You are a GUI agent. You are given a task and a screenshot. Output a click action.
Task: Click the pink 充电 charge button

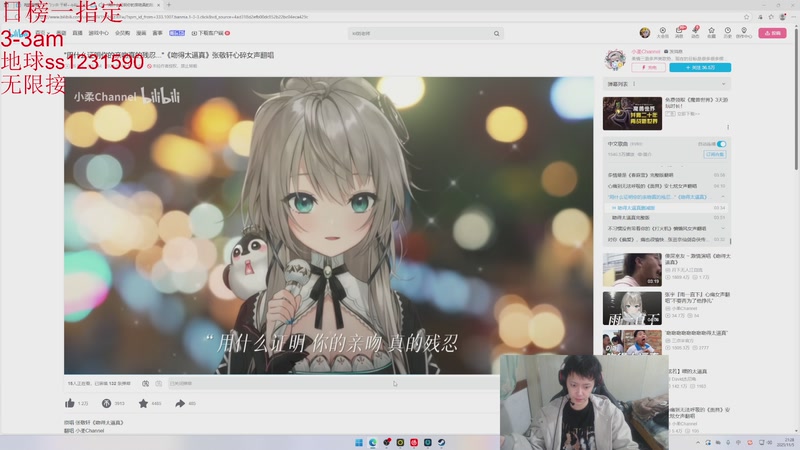pos(648,67)
